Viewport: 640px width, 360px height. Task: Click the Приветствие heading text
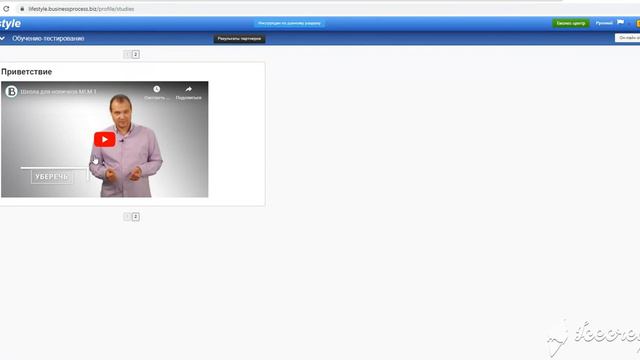click(27, 71)
